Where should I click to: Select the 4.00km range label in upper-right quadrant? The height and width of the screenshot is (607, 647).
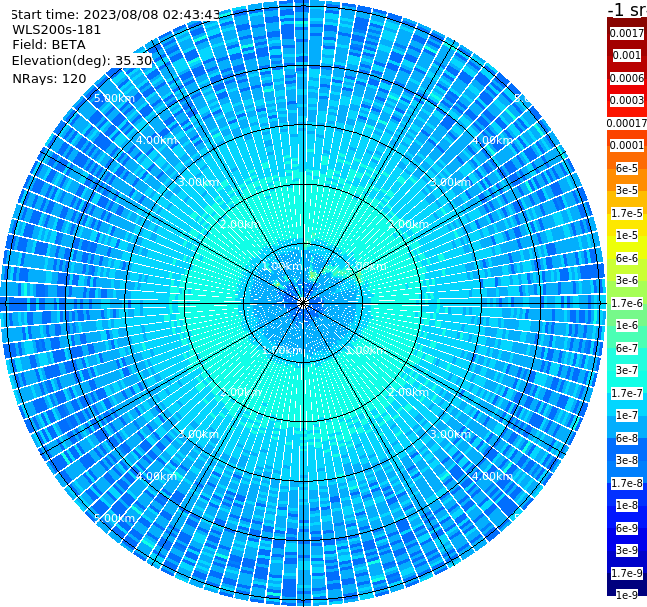493,140
